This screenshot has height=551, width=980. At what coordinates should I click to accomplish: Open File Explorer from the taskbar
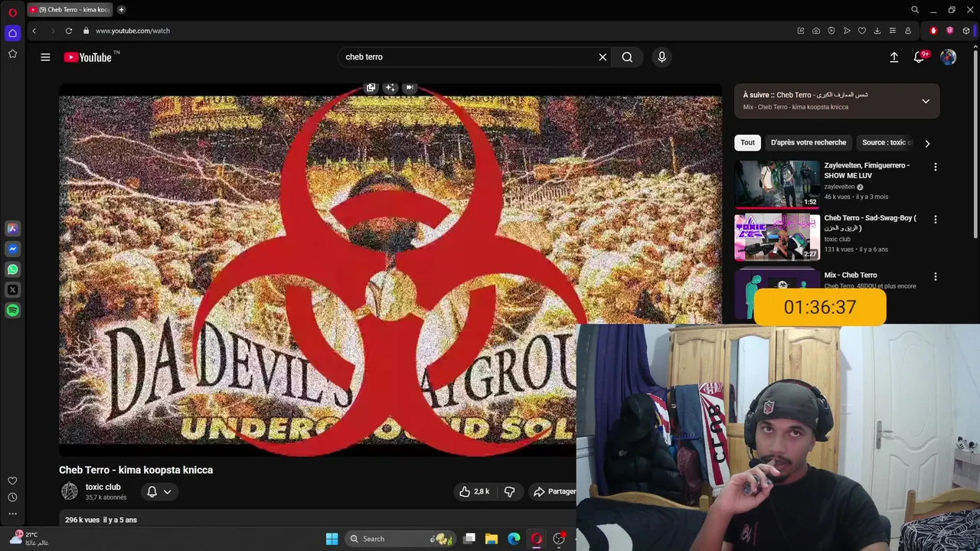(x=492, y=539)
